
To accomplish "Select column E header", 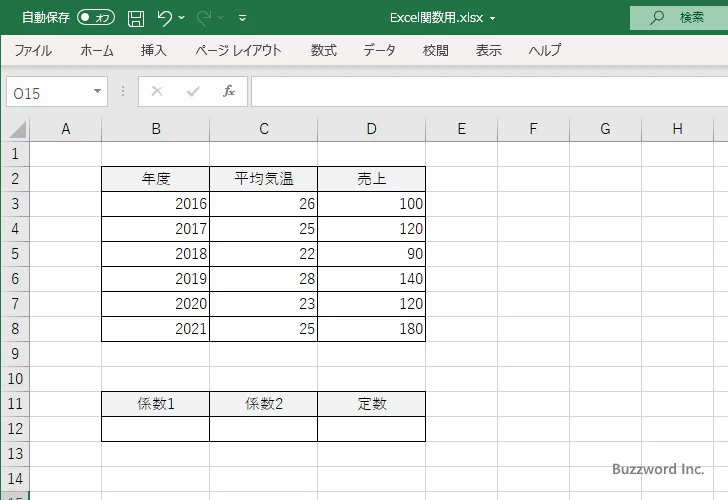I will [462, 129].
